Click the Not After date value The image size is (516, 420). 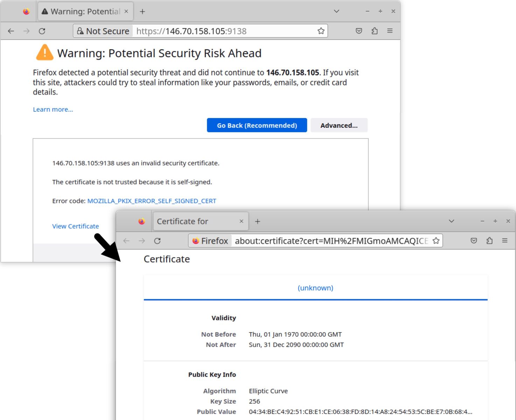pos(296,345)
